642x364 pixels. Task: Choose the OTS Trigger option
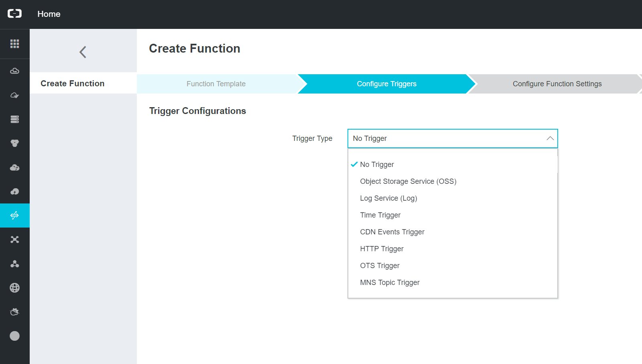(x=453, y=266)
